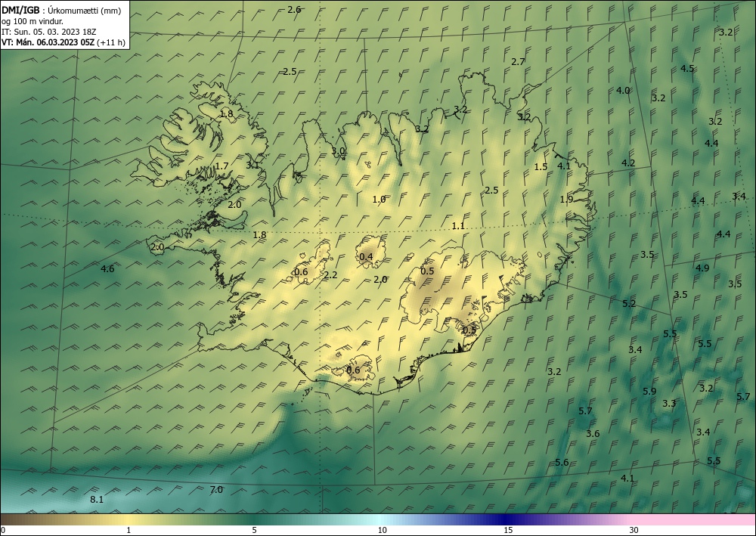
Task: Click the 15 label on the color scale
Action: tap(508, 530)
